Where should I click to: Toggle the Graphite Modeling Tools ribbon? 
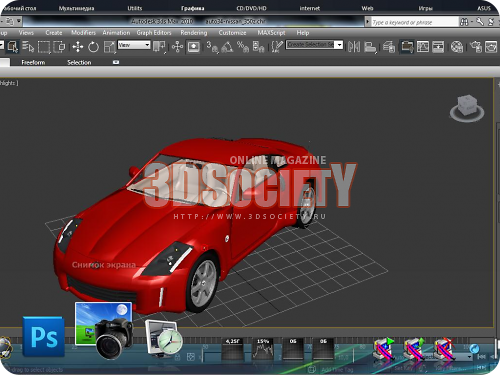pos(407,47)
